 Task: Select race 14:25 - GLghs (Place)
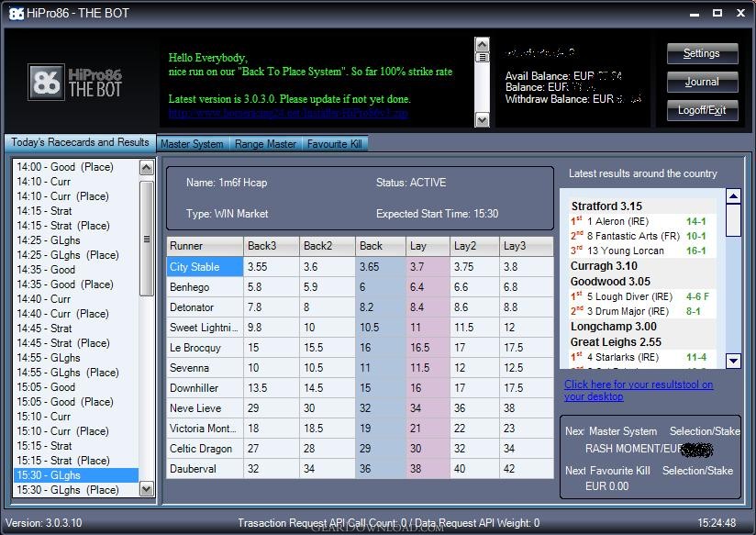point(68,255)
